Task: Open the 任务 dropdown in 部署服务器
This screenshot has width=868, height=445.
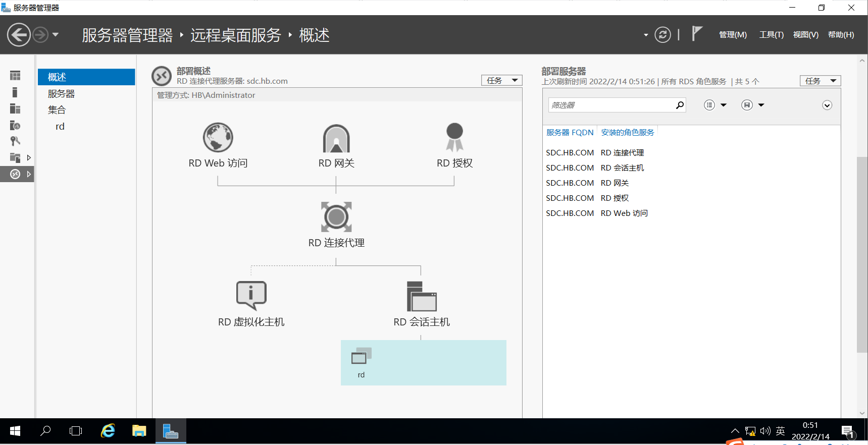Action: pyautogui.click(x=820, y=81)
